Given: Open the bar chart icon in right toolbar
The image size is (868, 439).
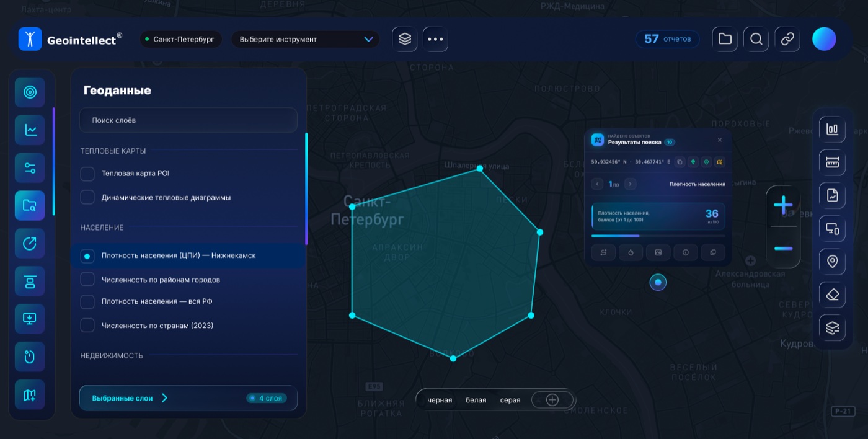Looking at the screenshot, I should (x=832, y=129).
